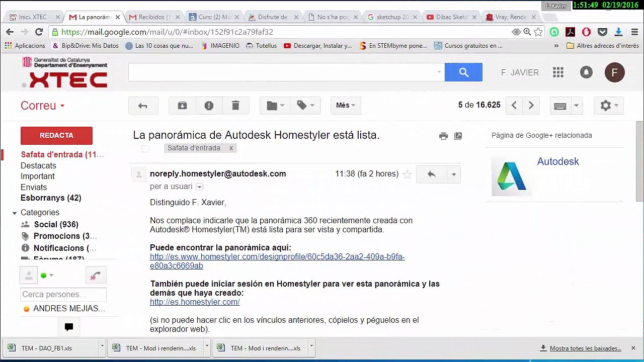Star the message from noreply.homestyler
Image resolution: width=644 pixels, height=362 pixels.
pyautogui.click(x=408, y=174)
